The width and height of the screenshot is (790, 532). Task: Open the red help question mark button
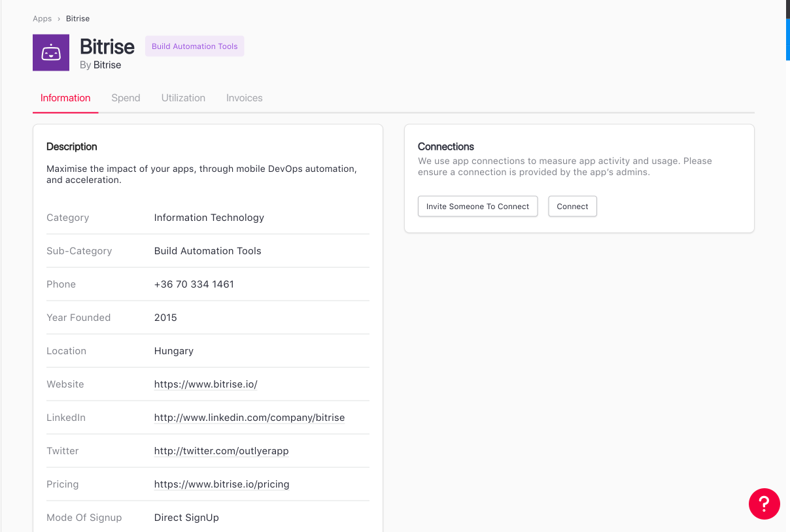point(764,504)
